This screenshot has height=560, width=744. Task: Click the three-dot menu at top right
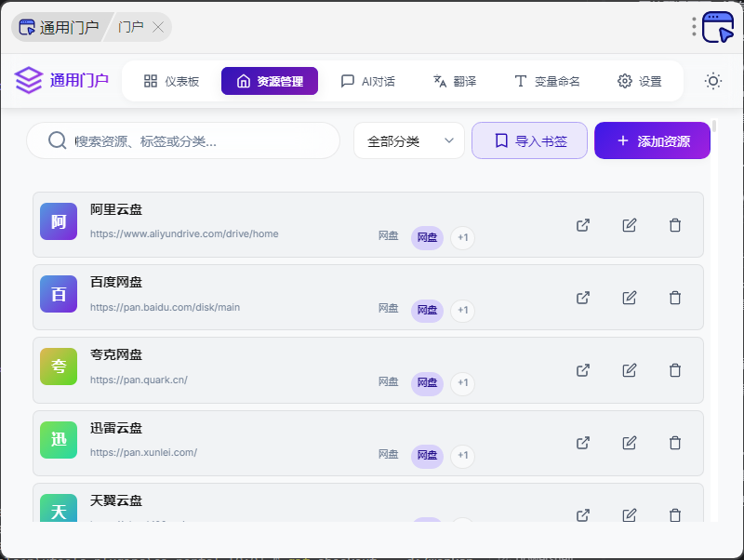694,27
